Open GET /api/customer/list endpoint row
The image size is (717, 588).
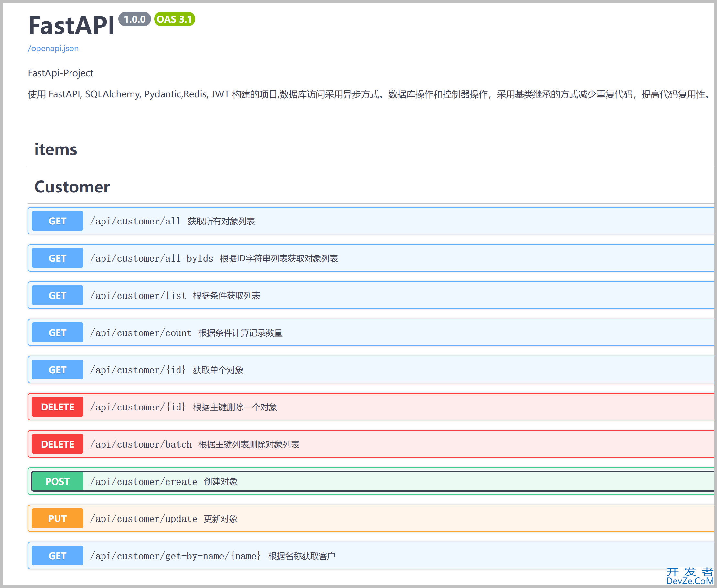(138, 296)
